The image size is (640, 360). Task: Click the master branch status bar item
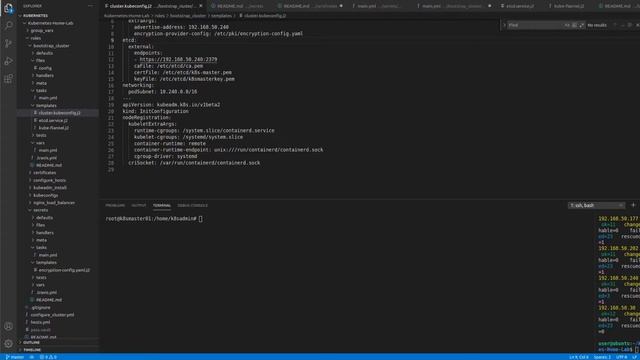point(15,357)
